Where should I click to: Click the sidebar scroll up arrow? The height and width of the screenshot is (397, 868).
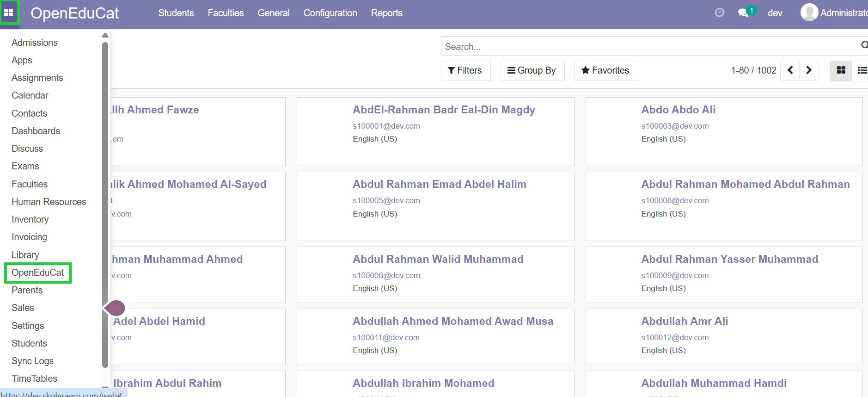coord(105,35)
